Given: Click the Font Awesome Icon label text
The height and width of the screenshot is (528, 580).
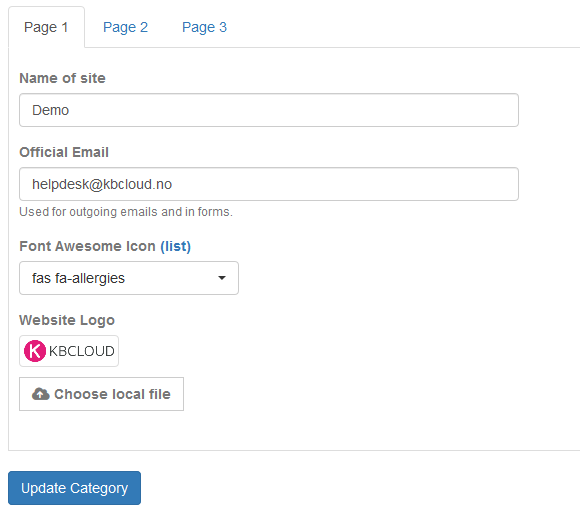Looking at the screenshot, I should pos(87,246).
